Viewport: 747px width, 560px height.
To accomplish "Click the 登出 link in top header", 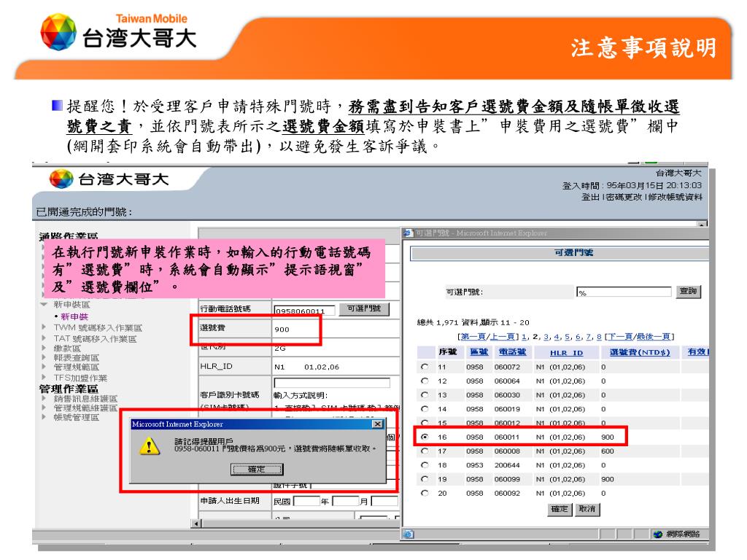I will (x=590, y=197).
